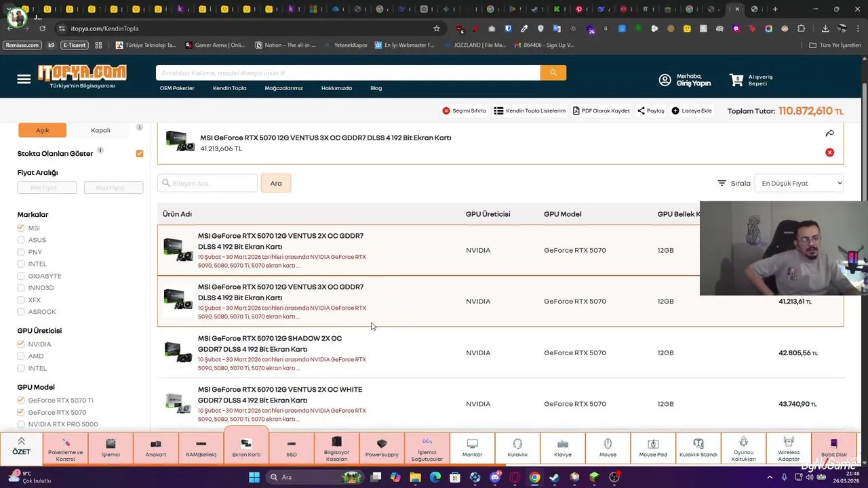Open the Windows Start menu
Screen dimensions: 868x488
point(254,477)
